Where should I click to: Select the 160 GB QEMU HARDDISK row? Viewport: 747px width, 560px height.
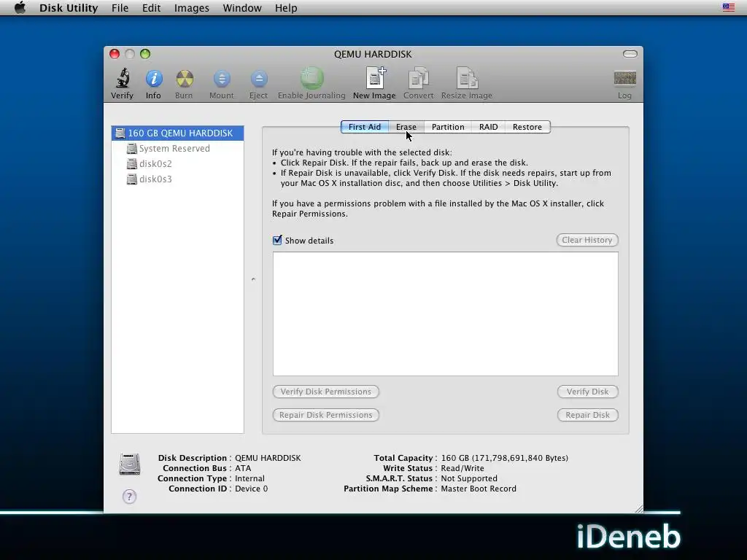click(x=178, y=133)
